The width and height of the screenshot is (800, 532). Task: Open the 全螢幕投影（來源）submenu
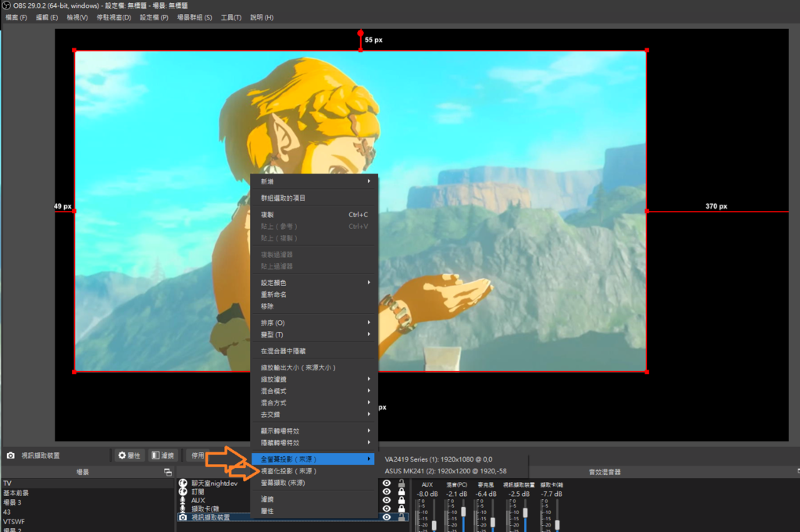coord(313,459)
